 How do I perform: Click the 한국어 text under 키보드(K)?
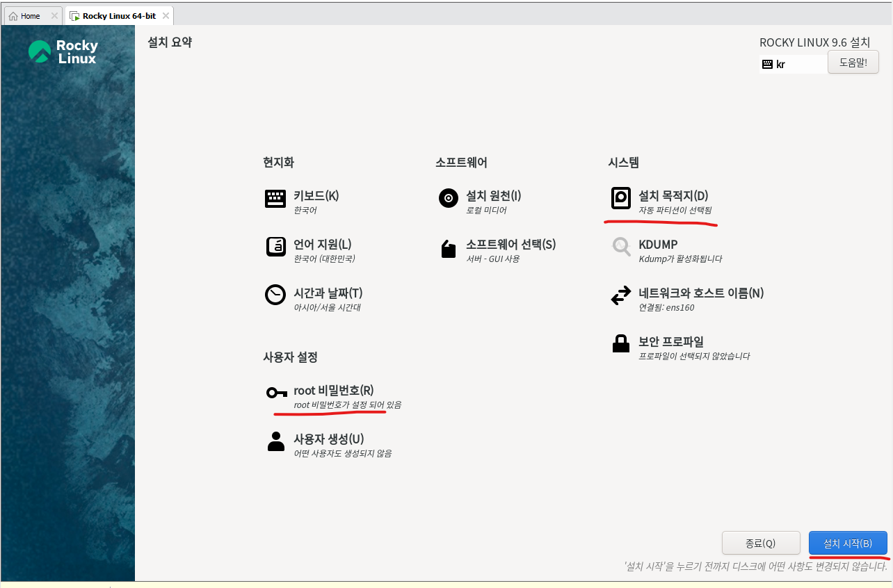pyautogui.click(x=305, y=210)
